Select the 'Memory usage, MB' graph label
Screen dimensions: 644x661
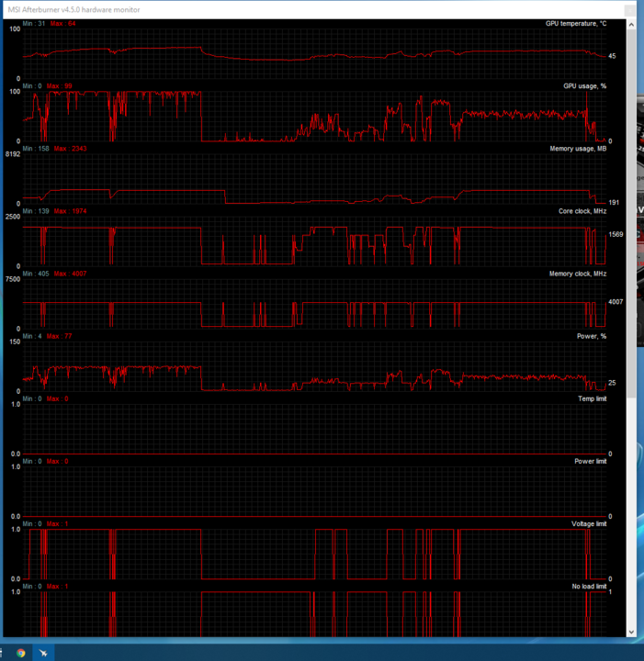(x=578, y=149)
